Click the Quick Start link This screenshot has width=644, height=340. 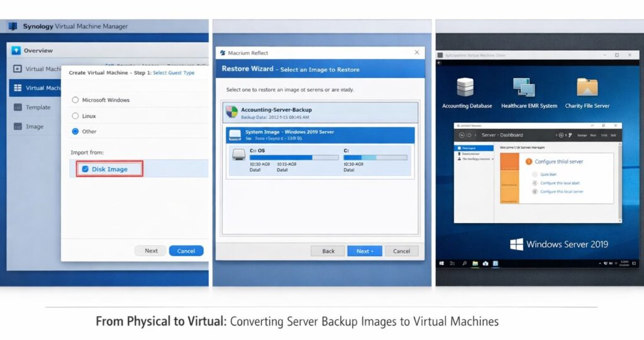click(x=548, y=174)
